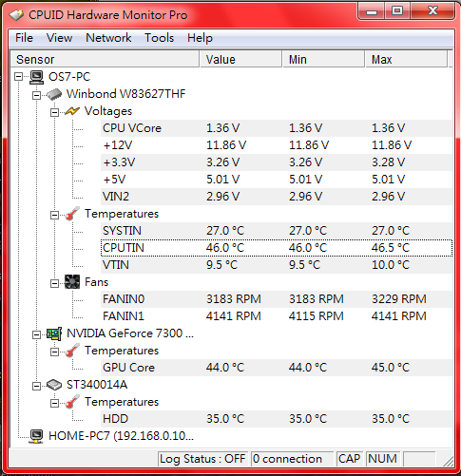Select the +5V voltage row

(x=277, y=180)
